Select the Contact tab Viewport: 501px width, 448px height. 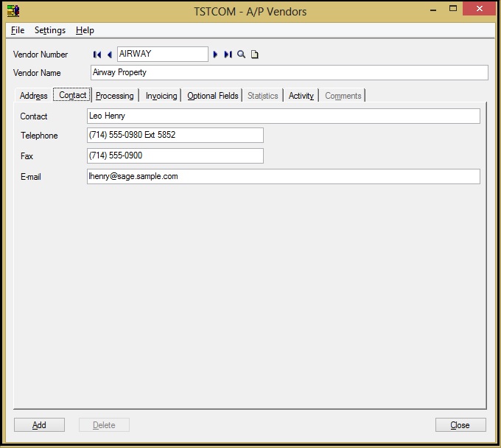pyautogui.click(x=72, y=95)
